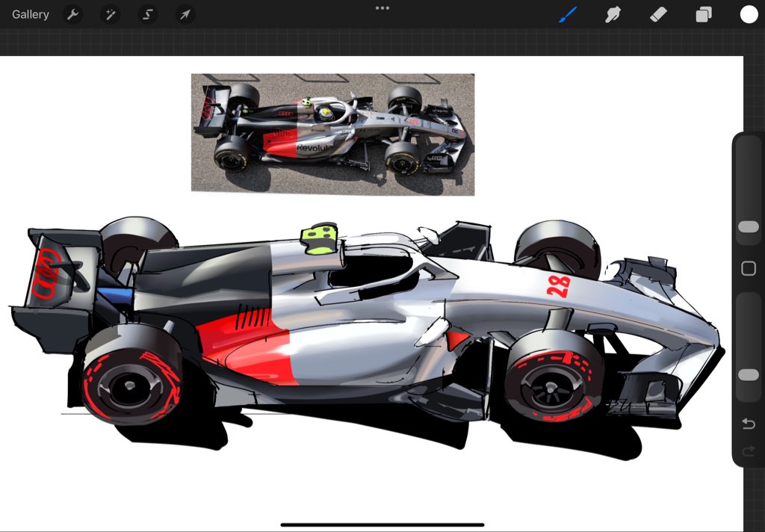Screen dimensions: 765x532
Task: Adjust the brush size slider
Action: point(748,226)
